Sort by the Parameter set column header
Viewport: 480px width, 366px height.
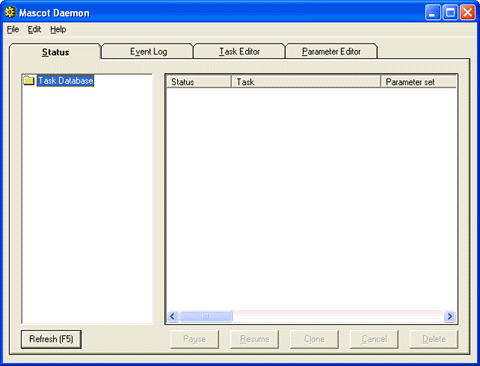[418, 82]
